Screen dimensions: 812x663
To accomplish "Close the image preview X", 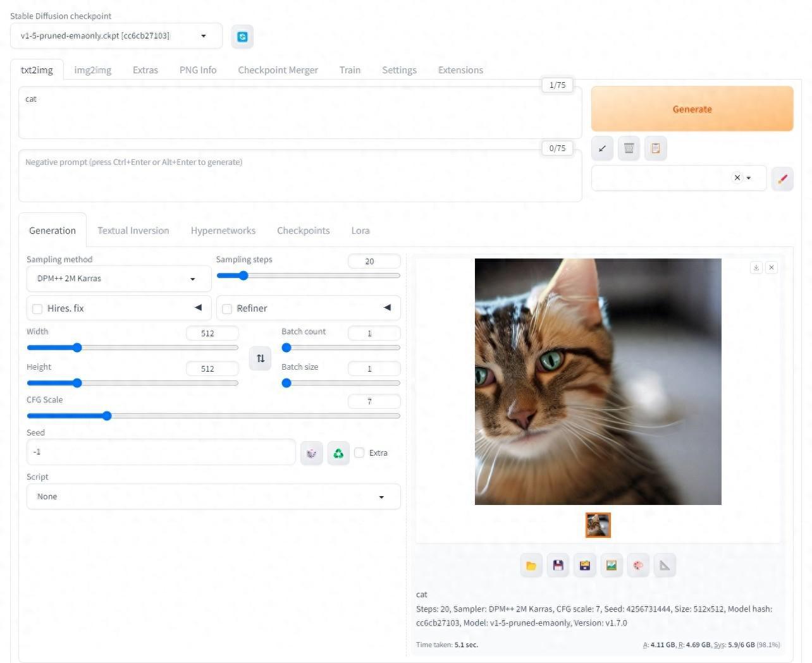I will (772, 267).
